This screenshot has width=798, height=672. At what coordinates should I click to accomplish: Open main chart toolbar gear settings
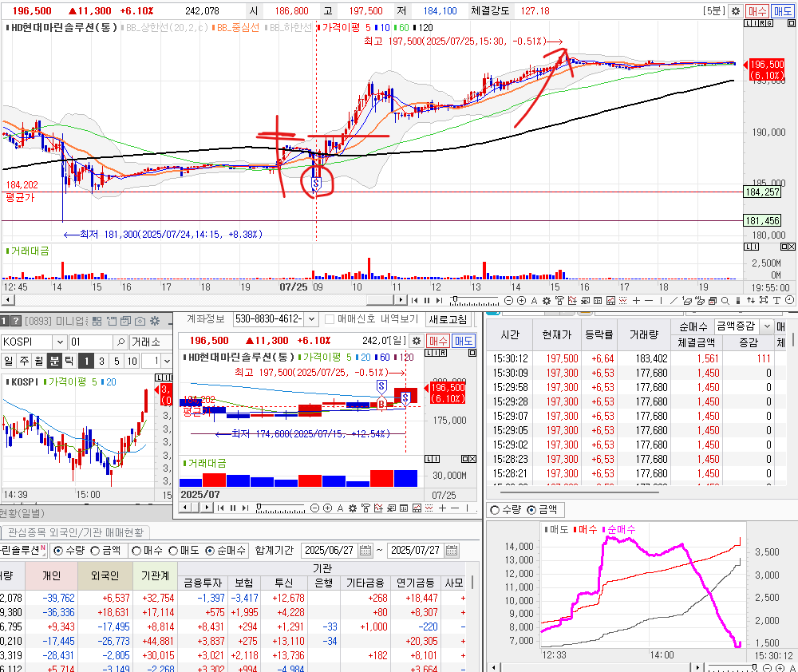547,300
